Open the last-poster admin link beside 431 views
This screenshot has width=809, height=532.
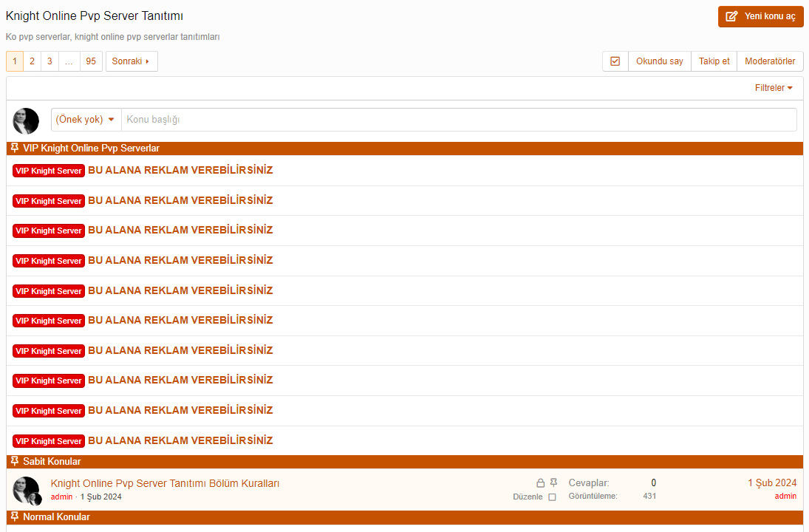(x=785, y=496)
